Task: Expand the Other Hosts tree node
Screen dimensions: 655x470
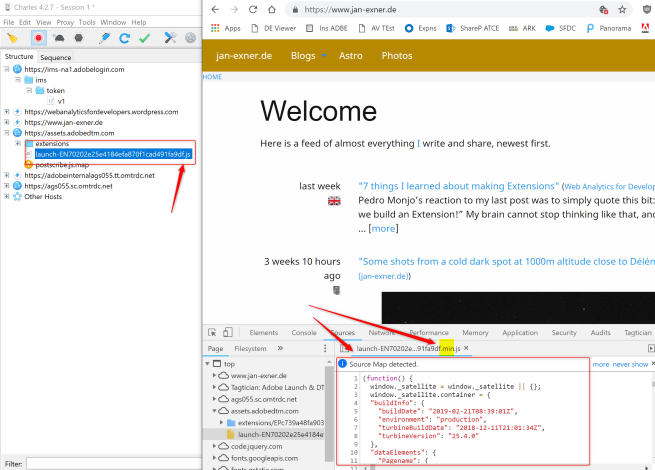Action: click(x=6, y=196)
